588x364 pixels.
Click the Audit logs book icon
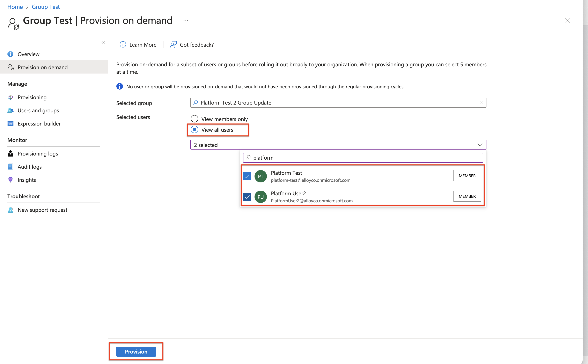(10, 167)
